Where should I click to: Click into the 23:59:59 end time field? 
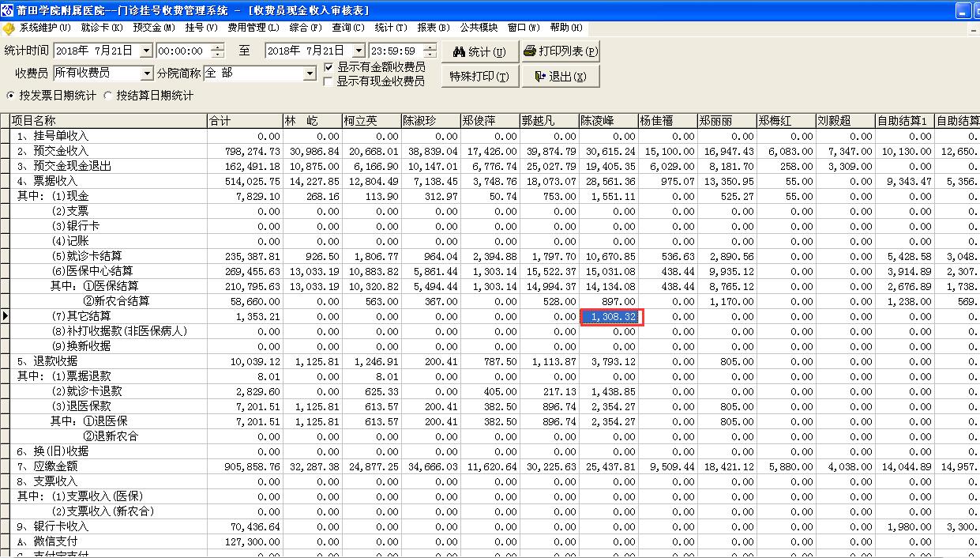[x=396, y=51]
